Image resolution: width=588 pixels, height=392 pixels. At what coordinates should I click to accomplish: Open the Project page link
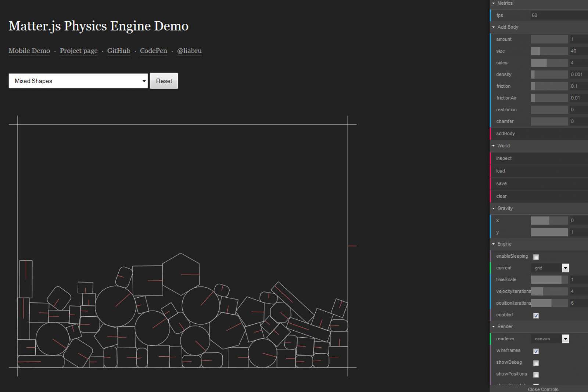click(x=79, y=51)
